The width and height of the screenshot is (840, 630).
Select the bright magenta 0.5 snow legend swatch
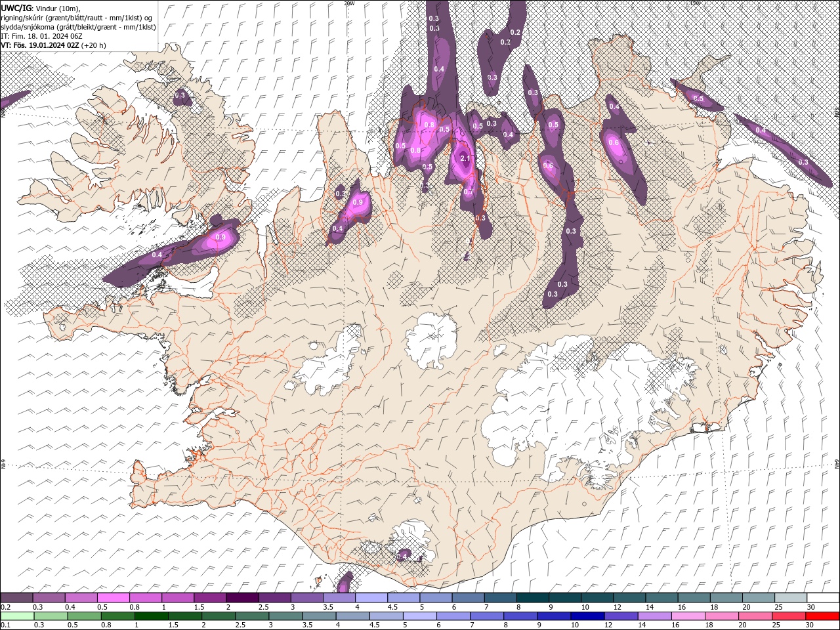[113, 598]
